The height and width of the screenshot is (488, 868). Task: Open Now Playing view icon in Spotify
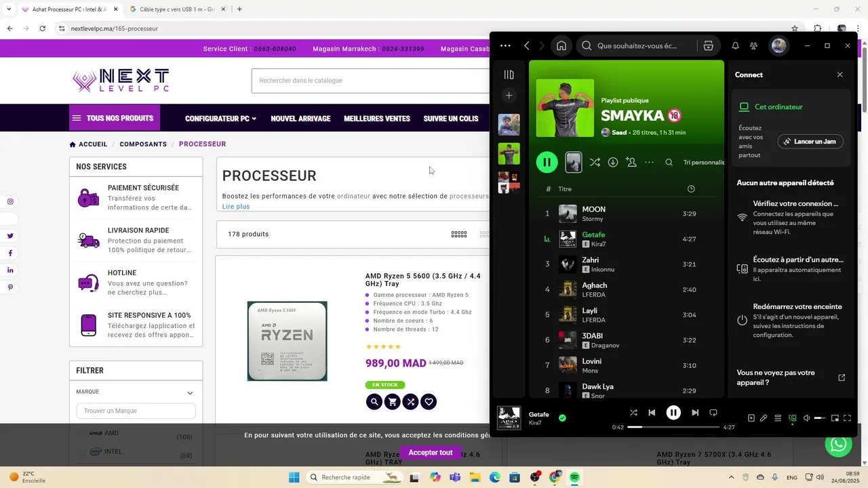tap(751, 418)
